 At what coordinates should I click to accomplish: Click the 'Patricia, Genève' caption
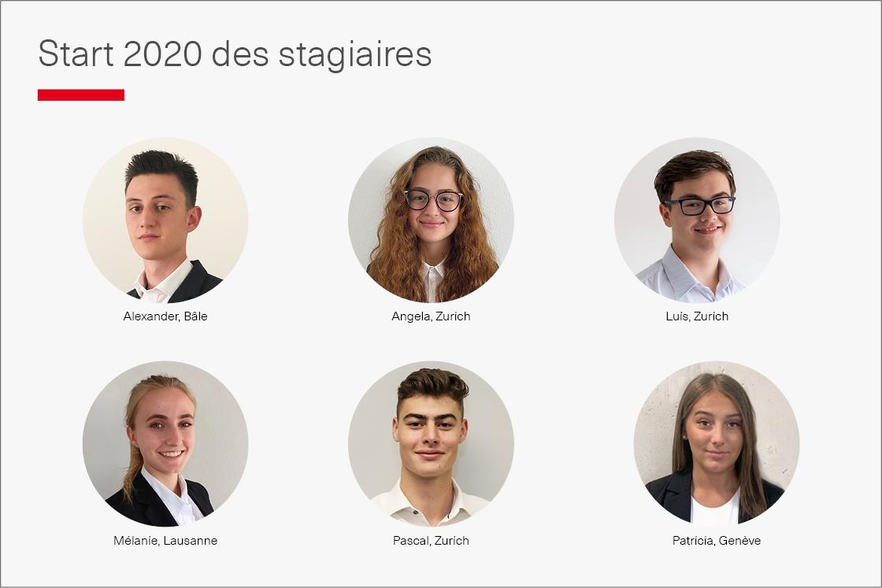pos(717,541)
